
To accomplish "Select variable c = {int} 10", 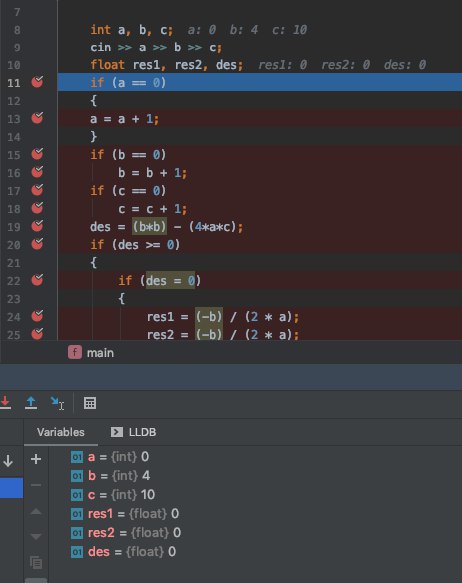I will coord(113,495).
